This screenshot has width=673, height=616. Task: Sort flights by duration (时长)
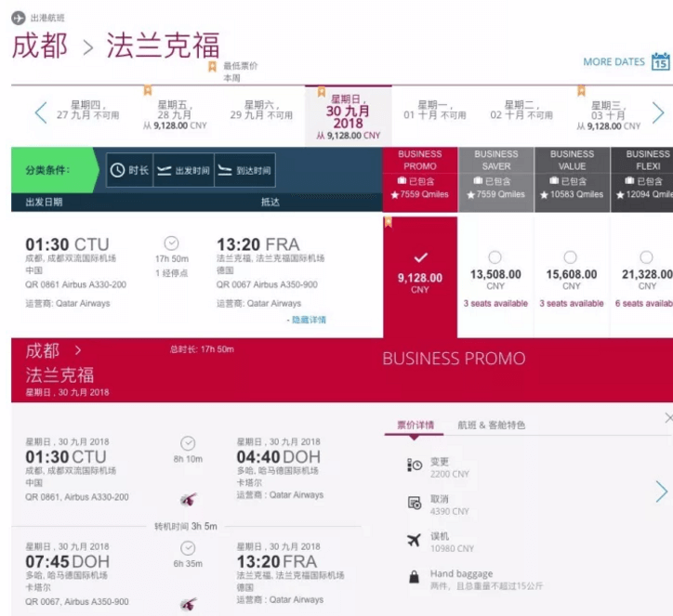click(x=129, y=170)
